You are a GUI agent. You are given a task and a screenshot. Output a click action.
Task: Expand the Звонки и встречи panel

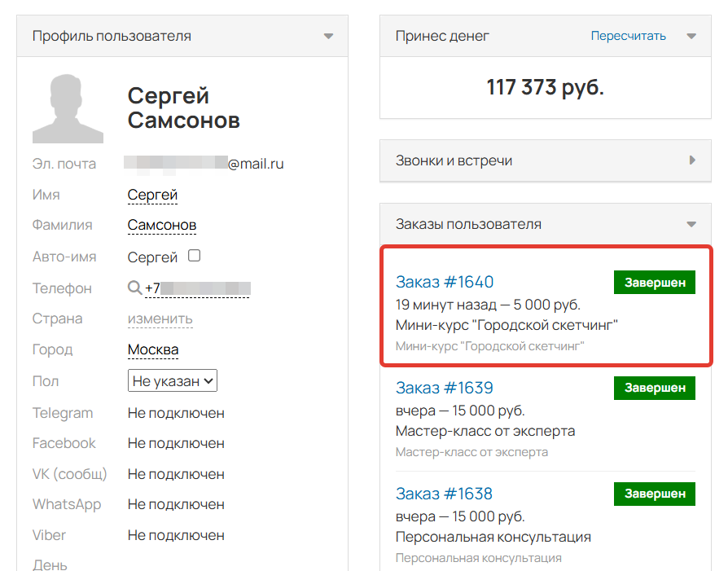[x=692, y=160]
